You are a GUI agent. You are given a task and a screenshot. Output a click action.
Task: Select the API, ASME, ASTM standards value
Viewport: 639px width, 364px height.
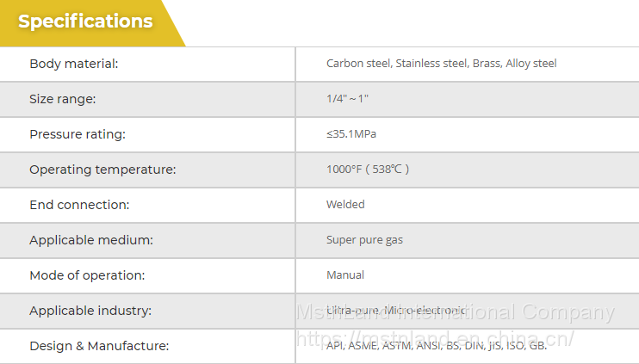pos(436,346)
